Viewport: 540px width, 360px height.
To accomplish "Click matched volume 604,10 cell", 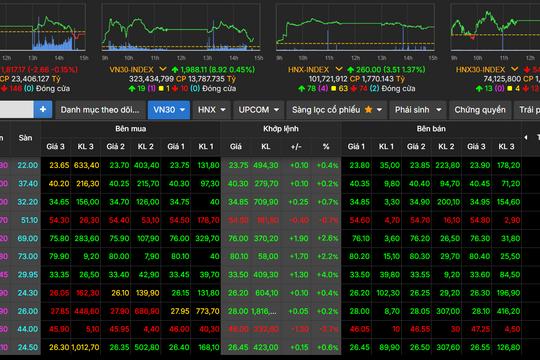I will (x=267, y=293).
